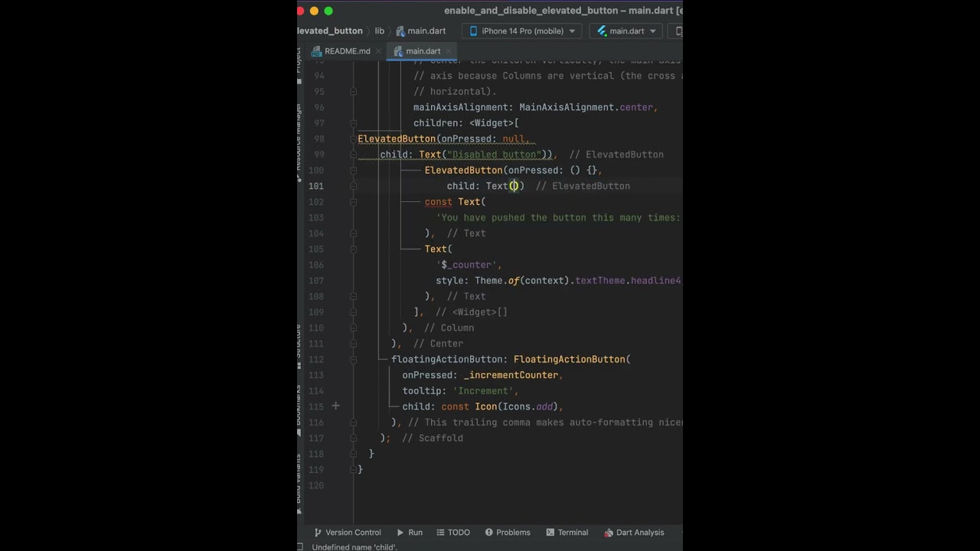
Task: Click status message Undefined name 'child'
Action: point(354,547)
